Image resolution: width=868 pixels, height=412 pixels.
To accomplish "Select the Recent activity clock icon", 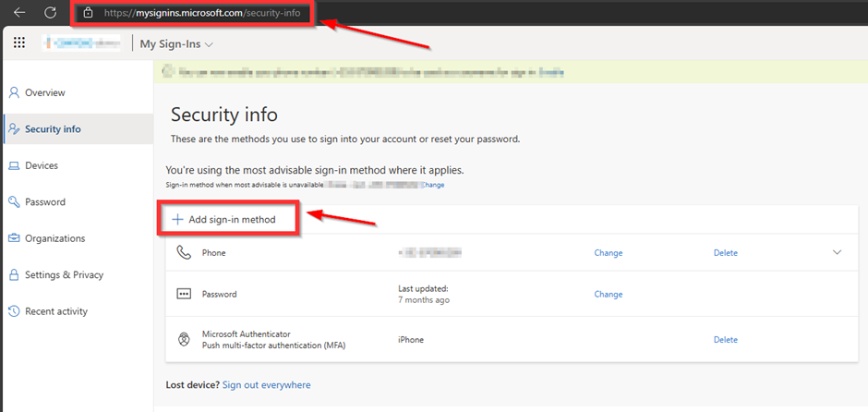I will [15, 311].
